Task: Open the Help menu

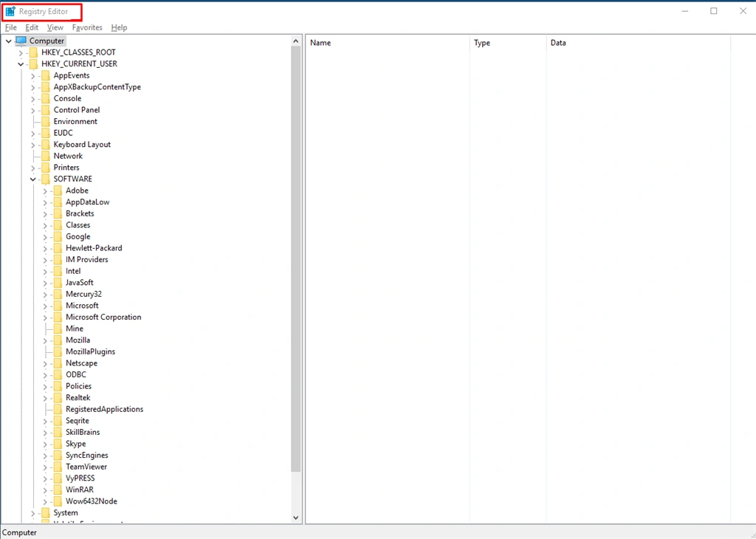Action: (x=119, y=27)
